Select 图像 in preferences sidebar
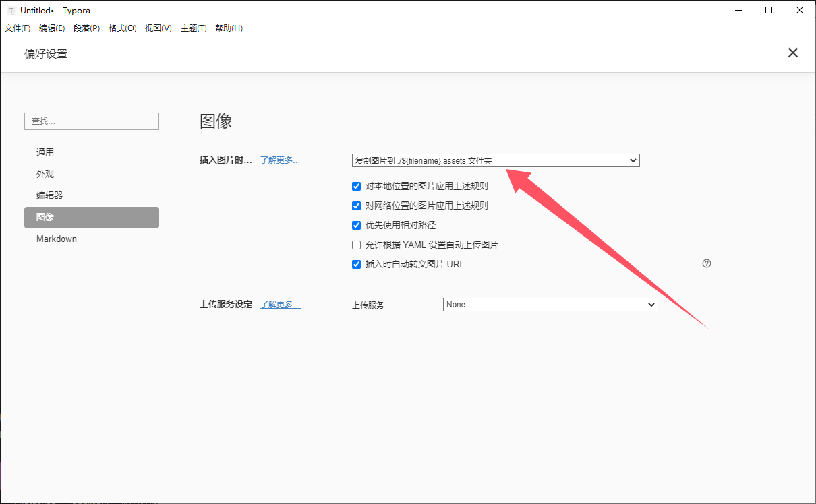 (92, 217)
